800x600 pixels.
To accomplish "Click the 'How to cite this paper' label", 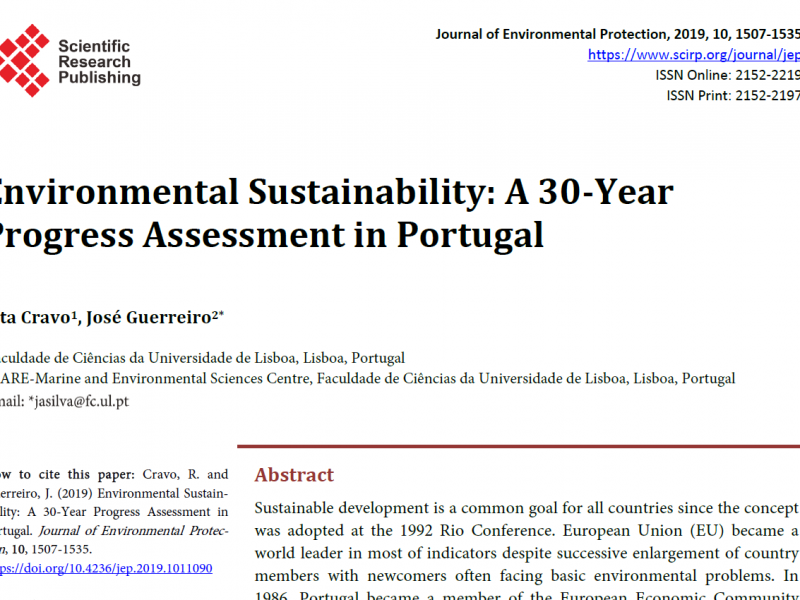I will (x=67, y=474).
